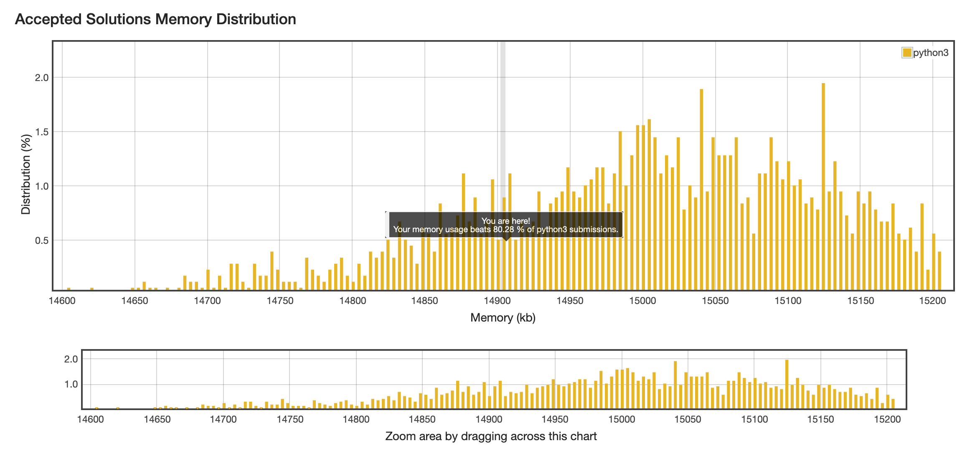Click the 14850 tick label on overview chart
This screenshot has height=451, width=980.
pos(422,419)
